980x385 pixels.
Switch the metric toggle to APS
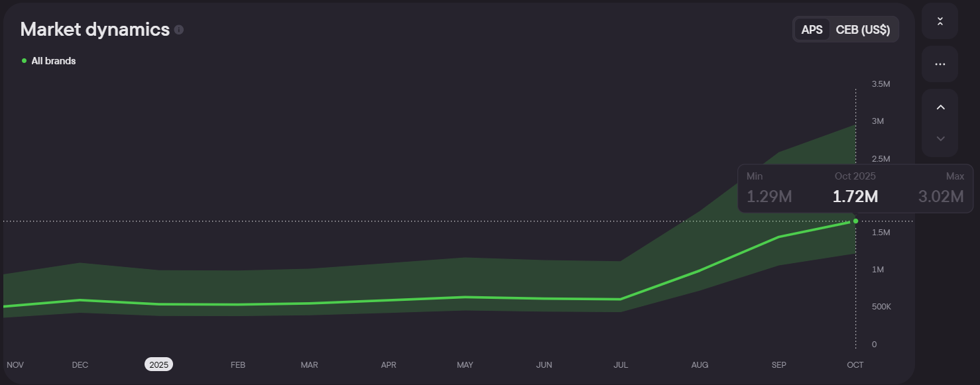[x=812, y=30]
